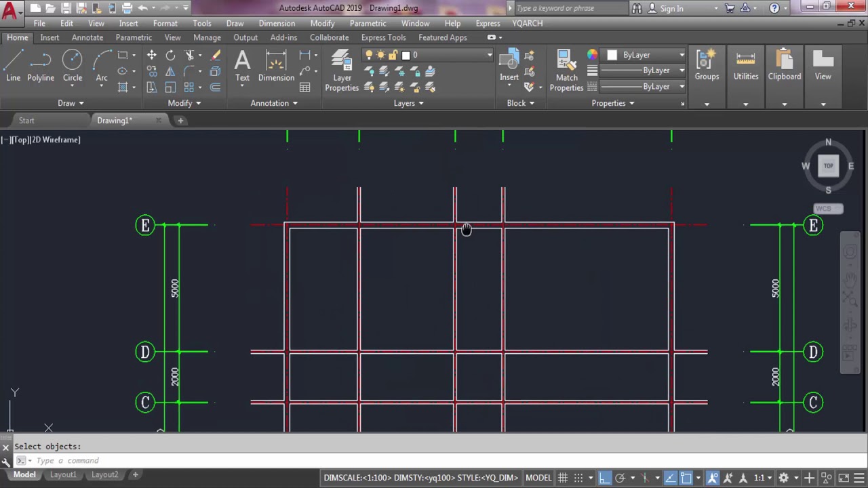Open the Utilities panel button
The image size is (868, 488).
click(x=745, y=66)
